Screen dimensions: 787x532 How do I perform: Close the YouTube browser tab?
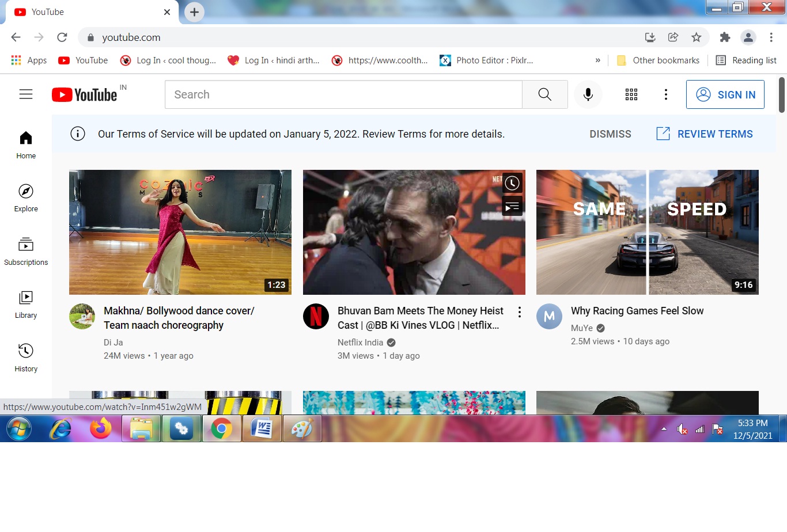(x=167, y=12)
